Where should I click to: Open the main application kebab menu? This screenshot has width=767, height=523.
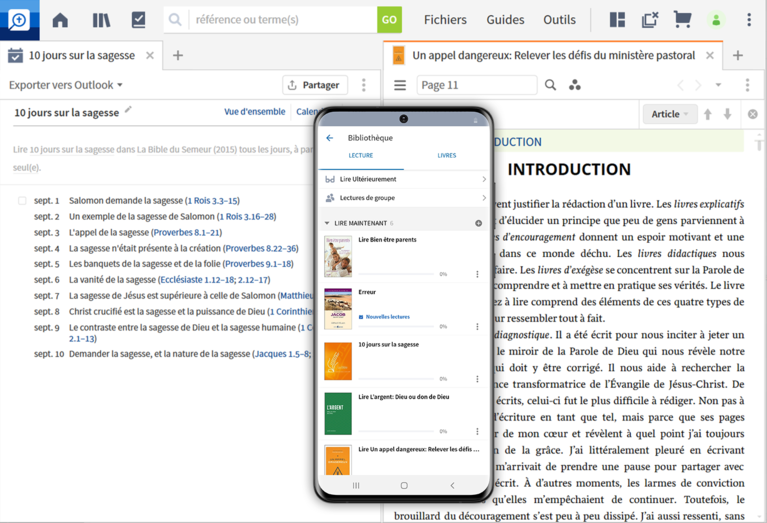coord(749,20)
